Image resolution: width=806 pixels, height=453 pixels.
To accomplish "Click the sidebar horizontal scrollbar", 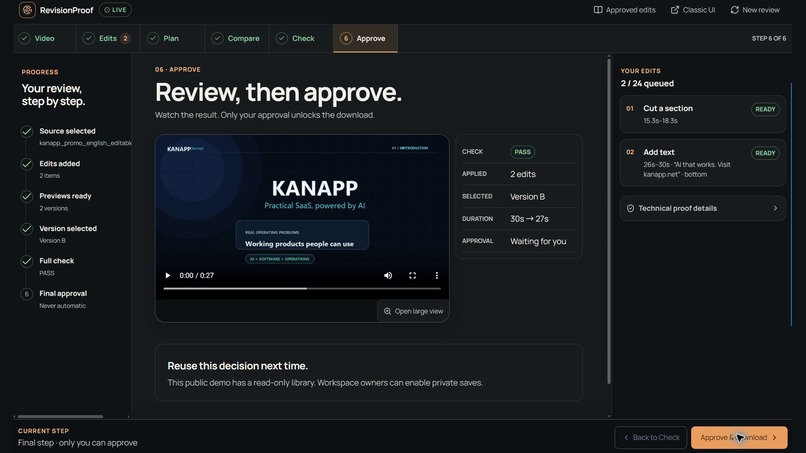I will point(60,416).
